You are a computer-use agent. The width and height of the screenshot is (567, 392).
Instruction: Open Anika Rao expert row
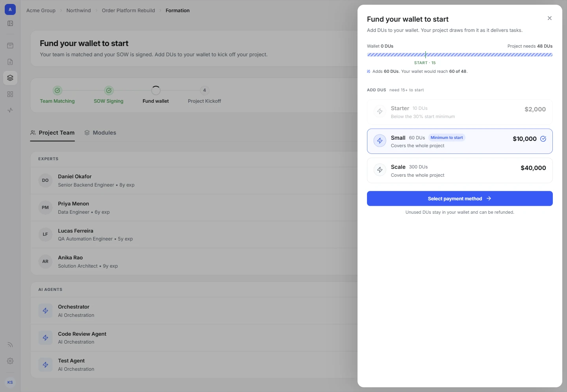194,262
